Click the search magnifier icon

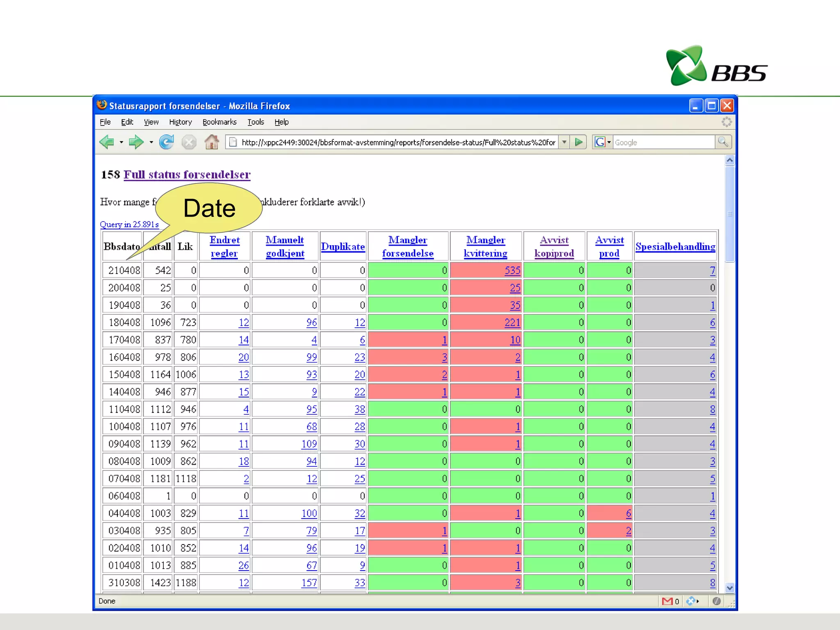tap(723, 142)
